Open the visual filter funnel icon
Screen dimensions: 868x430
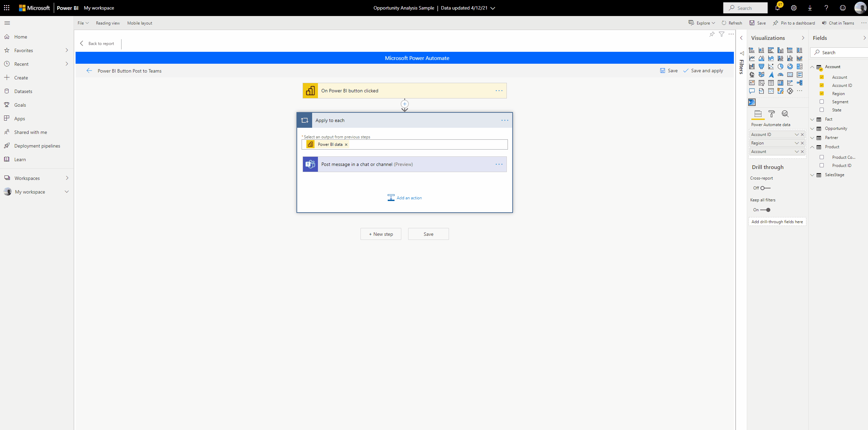(722, 34)
